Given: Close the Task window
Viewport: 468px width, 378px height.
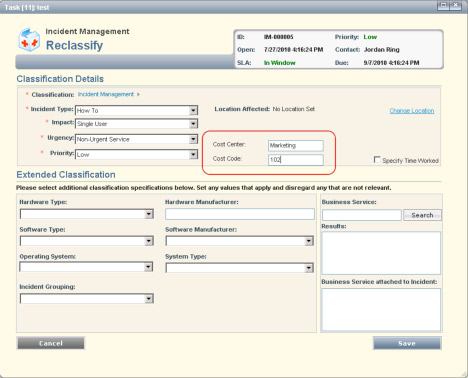Looking at the screenshot, I should click(x=455, y=5).
